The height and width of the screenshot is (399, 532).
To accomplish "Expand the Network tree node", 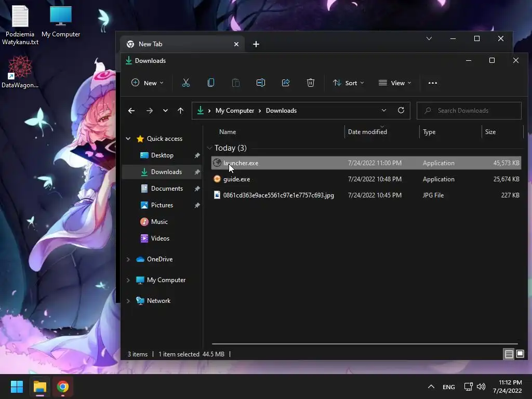I will 128,301.
